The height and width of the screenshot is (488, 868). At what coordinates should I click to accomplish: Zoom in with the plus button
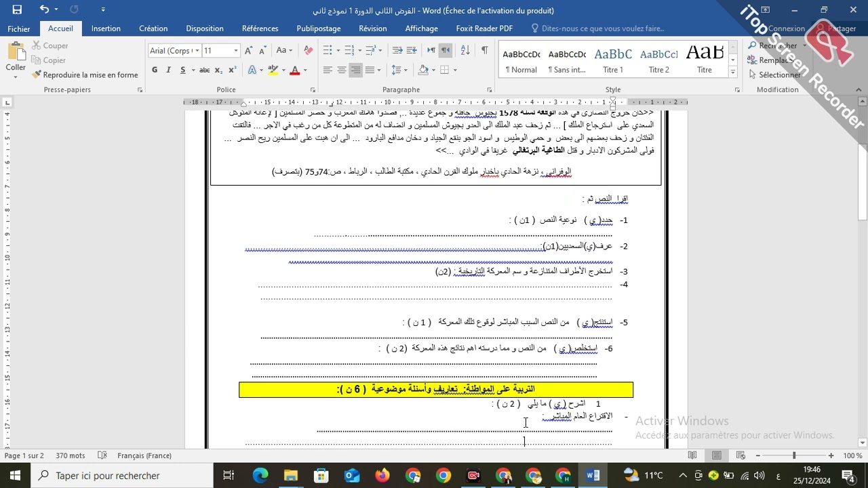[x=831, y=455]
